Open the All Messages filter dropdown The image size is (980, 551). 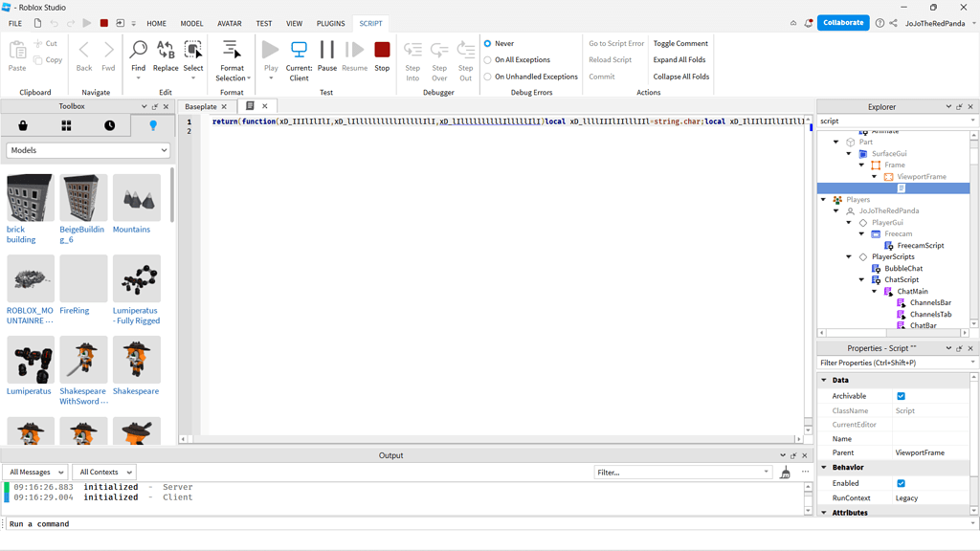[35, 473]
